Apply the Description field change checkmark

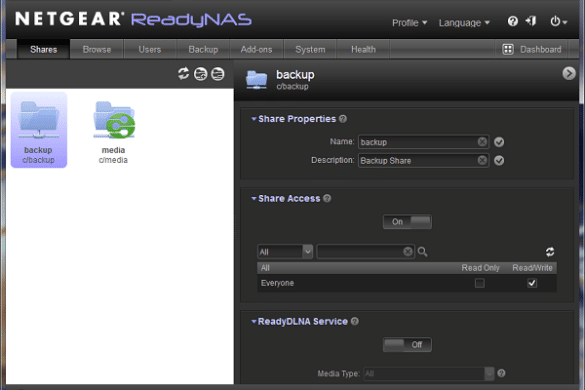point(499,160)
